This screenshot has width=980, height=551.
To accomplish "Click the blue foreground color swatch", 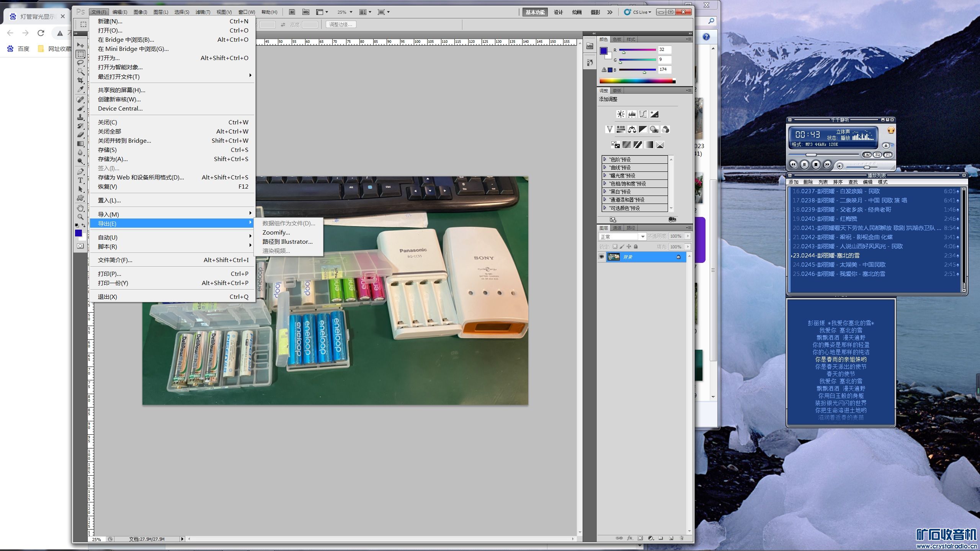I will (78, 233).
